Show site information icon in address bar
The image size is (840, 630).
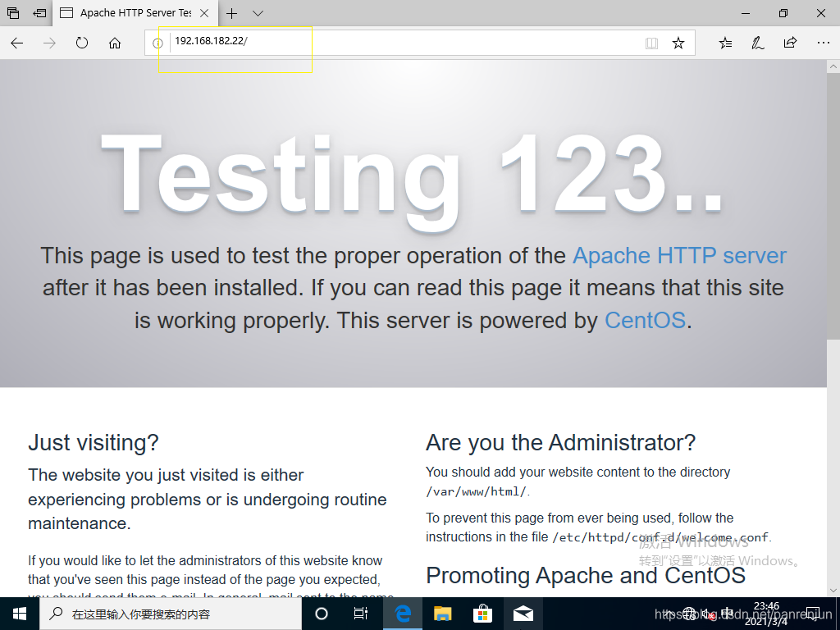pos(157,43)
